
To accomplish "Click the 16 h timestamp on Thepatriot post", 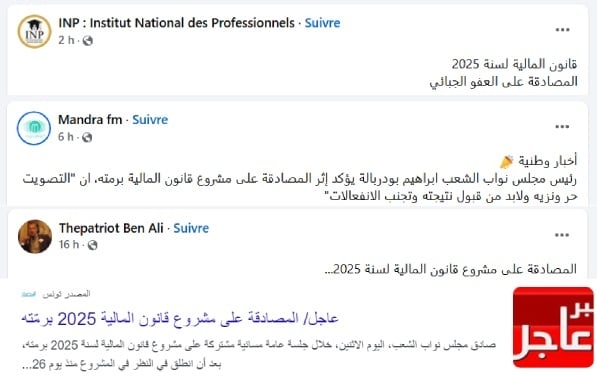I will (69, 244).
